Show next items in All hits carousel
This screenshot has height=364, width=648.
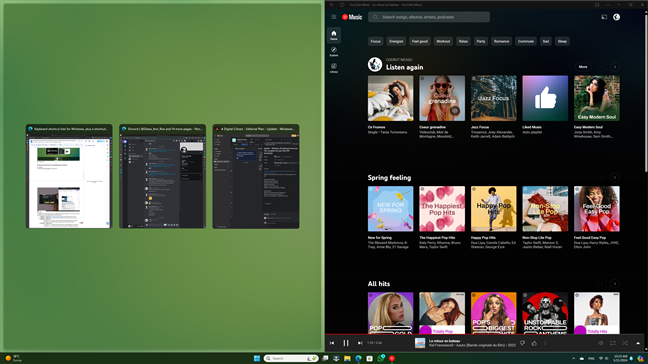tap(615, 284)
